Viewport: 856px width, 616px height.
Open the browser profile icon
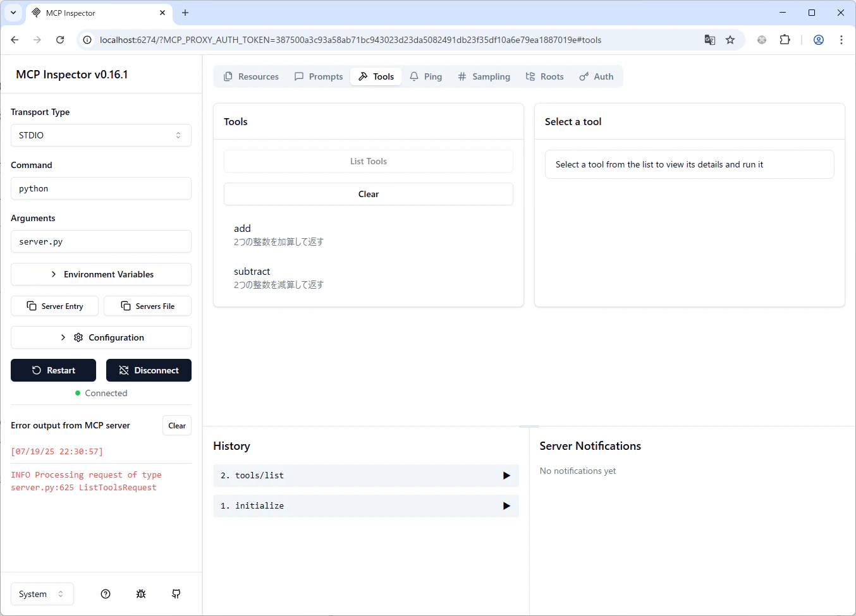[819, 40]
